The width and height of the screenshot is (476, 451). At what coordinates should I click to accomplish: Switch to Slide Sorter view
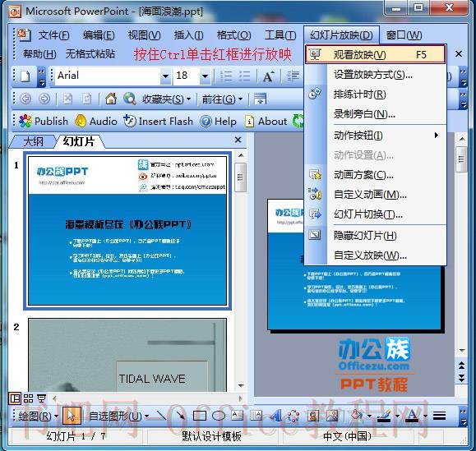pos(28,398)
